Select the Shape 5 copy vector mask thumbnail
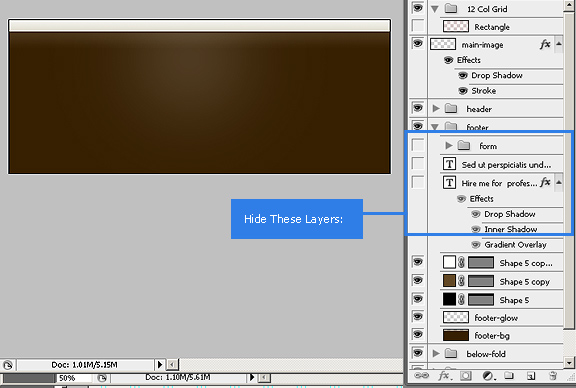The image size is (576, 388). pos(481,281)
